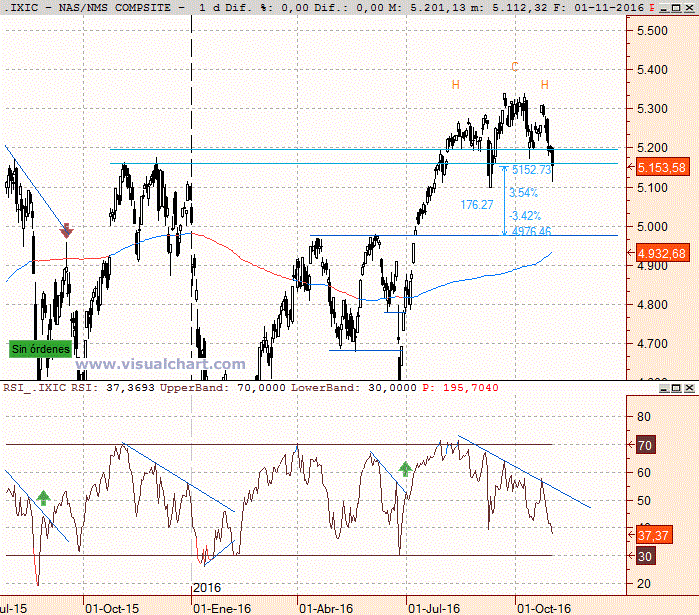699x615 pixels.
Task: Select the 176.27 points difference label
Action: 477,205
